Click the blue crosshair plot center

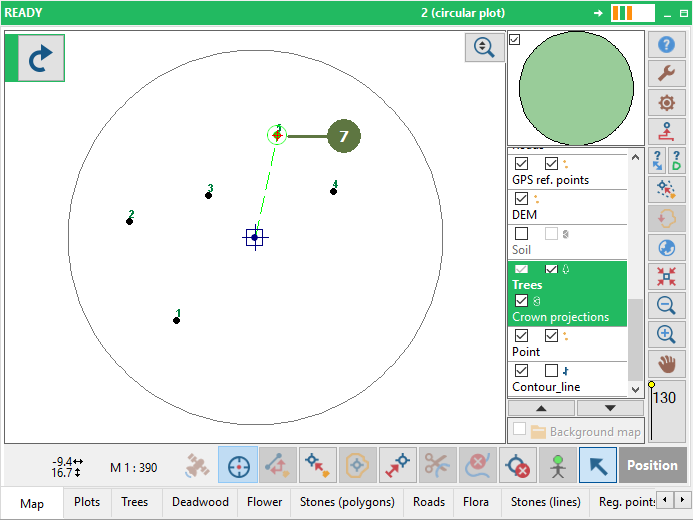coord(255,238)
